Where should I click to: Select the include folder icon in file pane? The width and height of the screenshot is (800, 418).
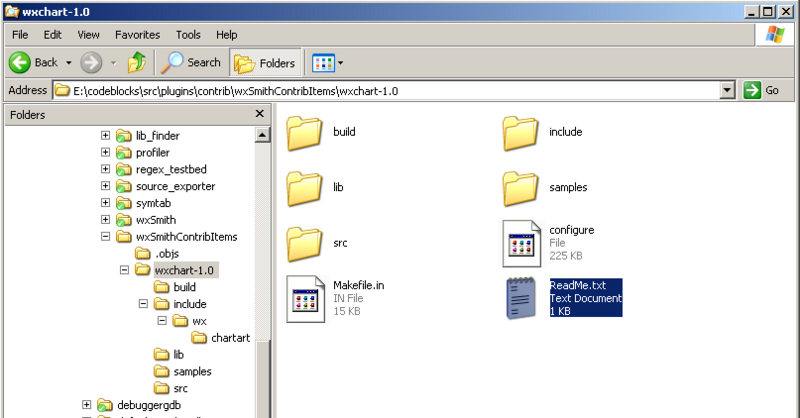520,133
